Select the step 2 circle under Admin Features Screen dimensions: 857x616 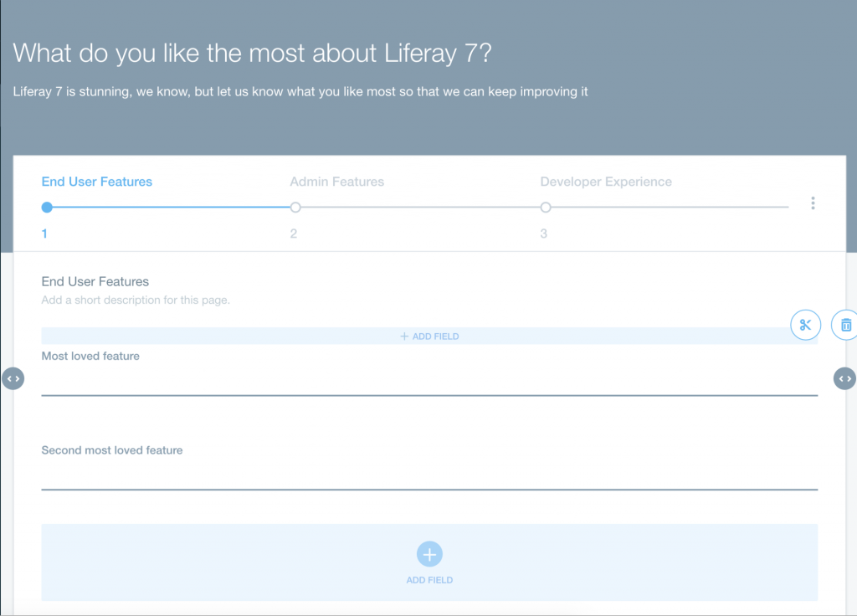295,207
